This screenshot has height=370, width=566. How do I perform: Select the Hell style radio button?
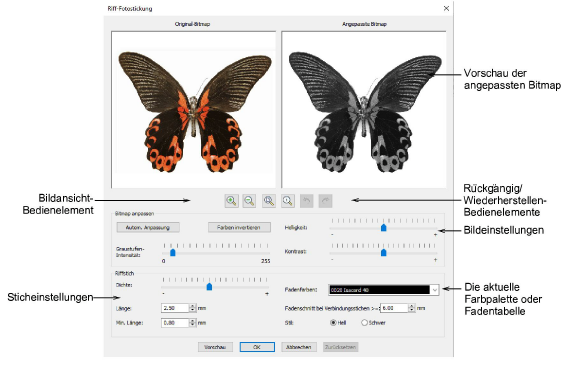coord(333,323)
